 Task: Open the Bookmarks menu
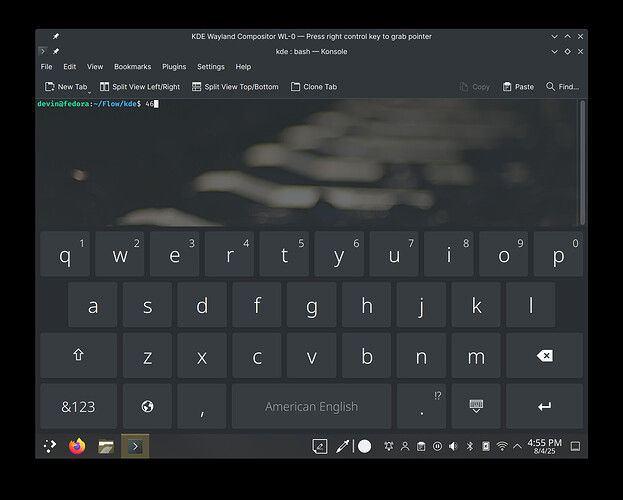coord(132,67)
